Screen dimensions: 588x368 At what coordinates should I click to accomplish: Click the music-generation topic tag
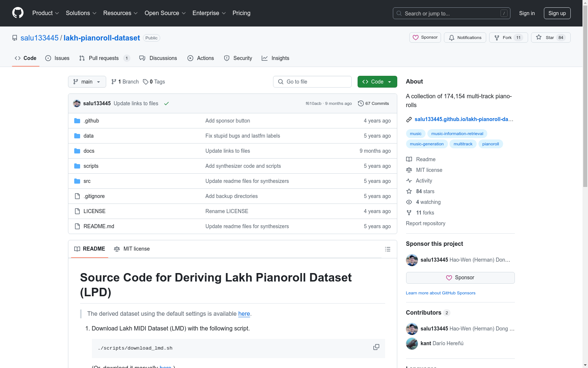coord(427,144)
